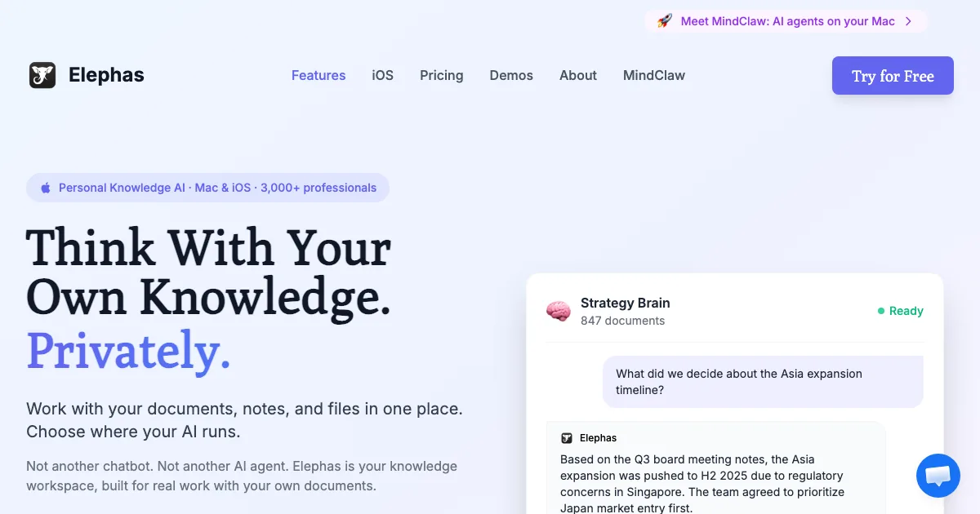Click the green Ready status indicator
Screen dimensions: 980x514
click(x=900, y=311)
